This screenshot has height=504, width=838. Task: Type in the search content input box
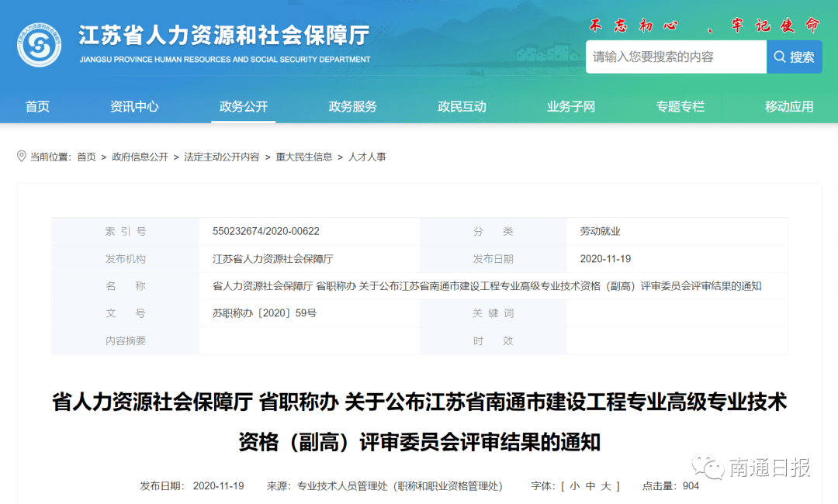[x=675, y=57]
